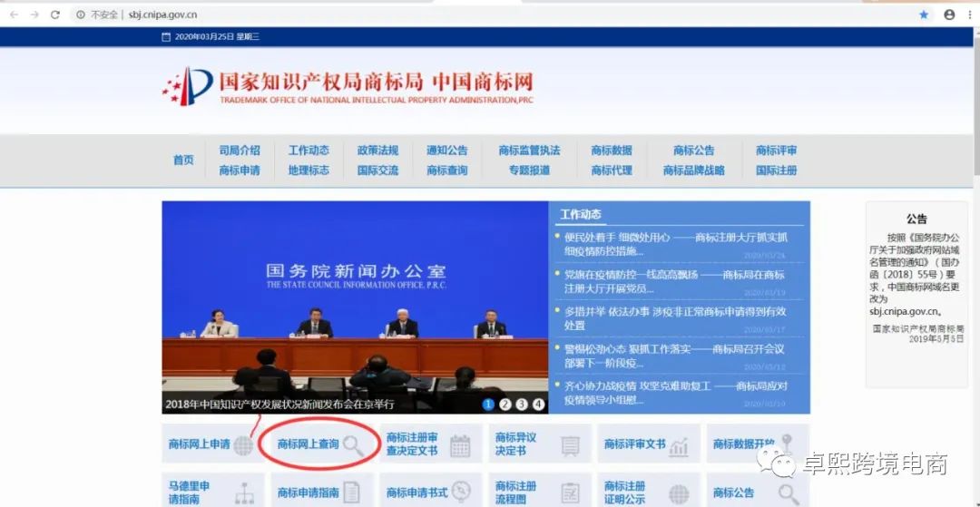Click 商标异议决定书 text link
The width and height of the screenshot is (980, 507).
[x=515, y=444]
